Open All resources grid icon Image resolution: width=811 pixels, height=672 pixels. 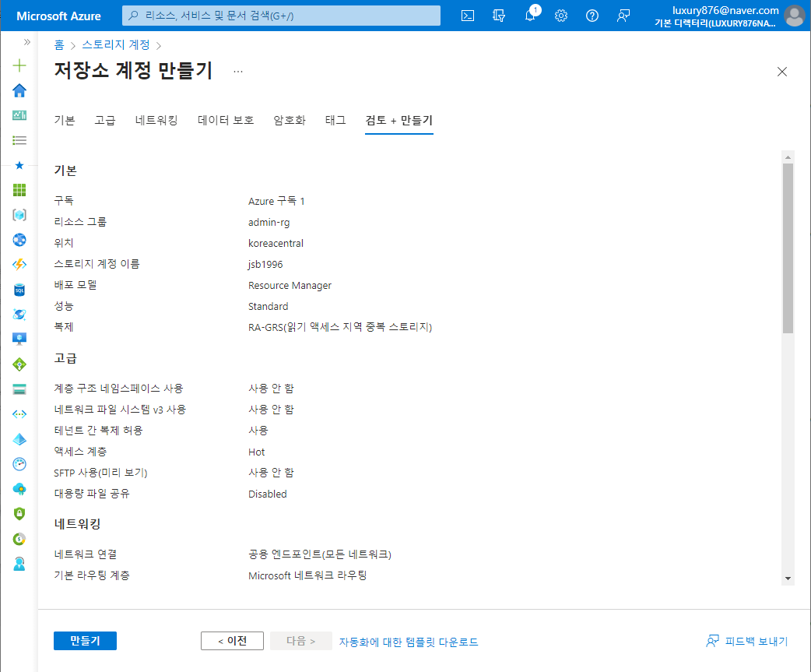tap(19, 190)
